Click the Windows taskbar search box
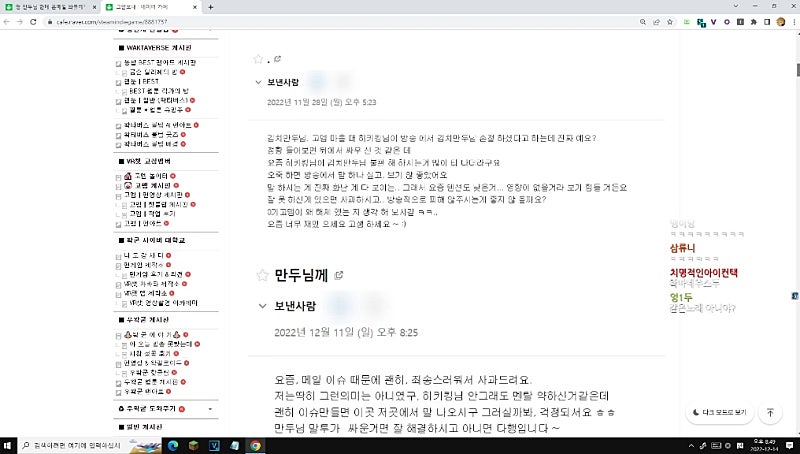This screenshot has height=454, width=800. (89, 446)
